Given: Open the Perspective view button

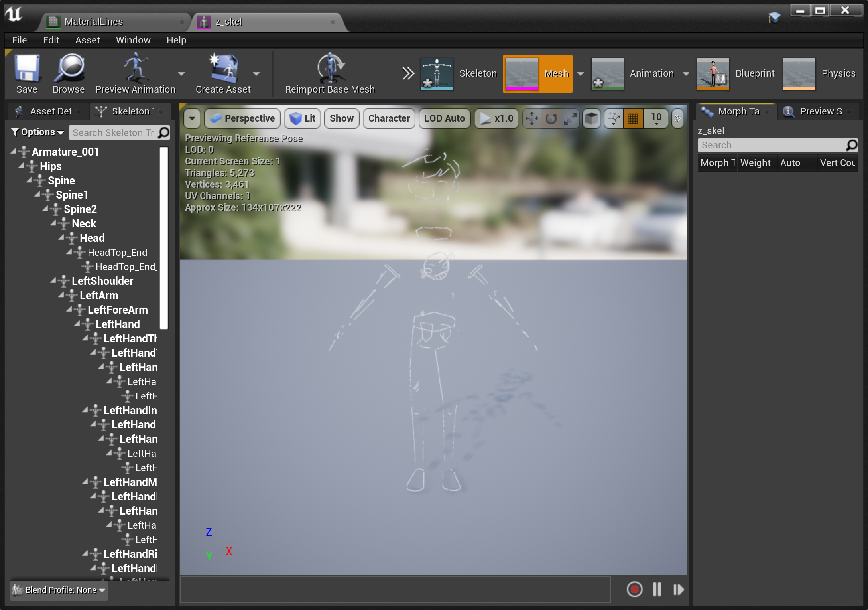Looking at the screenshot, I should click(x=242, y=118).
